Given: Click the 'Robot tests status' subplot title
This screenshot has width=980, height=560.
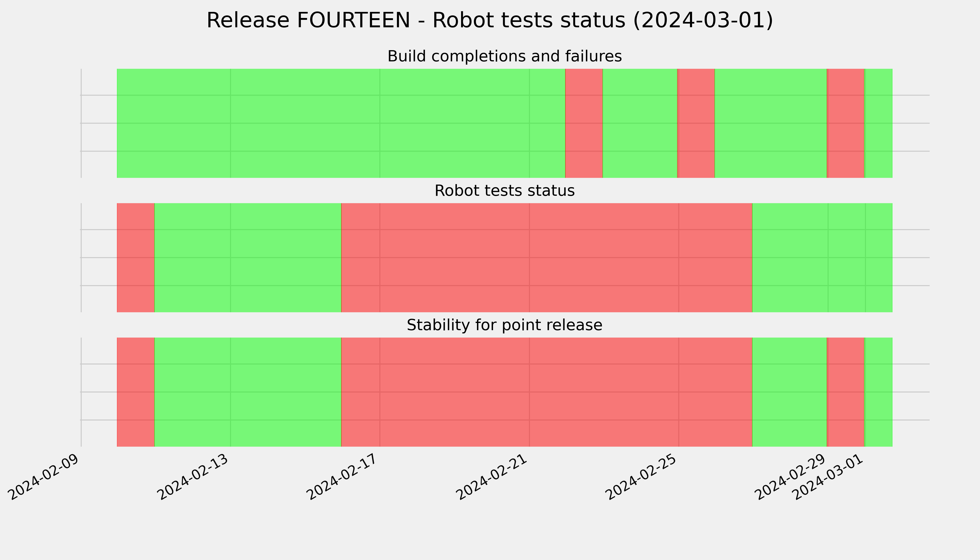Looking at the screenshot, I should coord(505,191).
